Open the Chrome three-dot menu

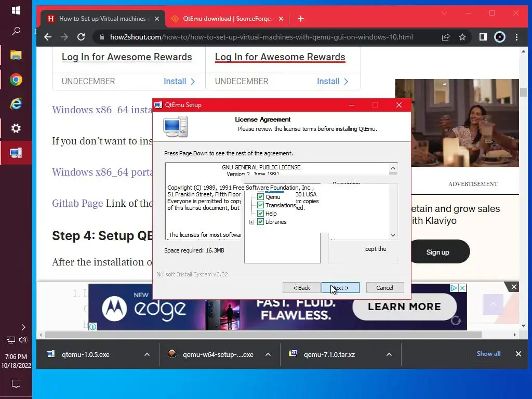pyautogui.click(x=517, y=37)
